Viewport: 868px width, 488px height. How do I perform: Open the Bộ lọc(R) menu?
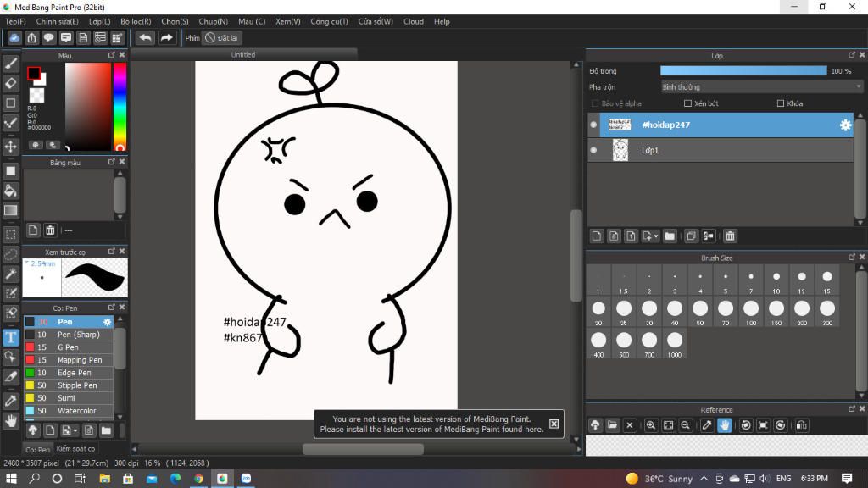point(136,21)
